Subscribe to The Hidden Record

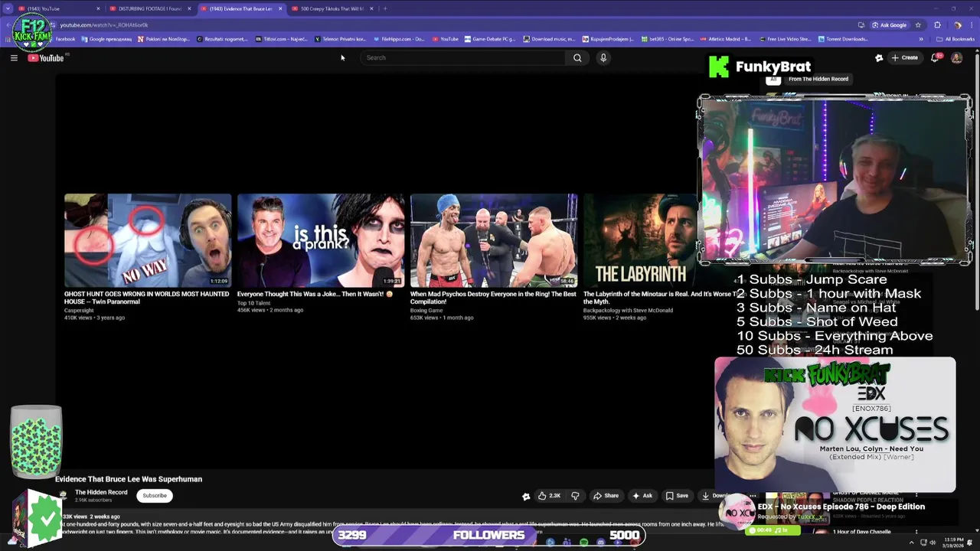pyautogui.click(x=154, y=495)
